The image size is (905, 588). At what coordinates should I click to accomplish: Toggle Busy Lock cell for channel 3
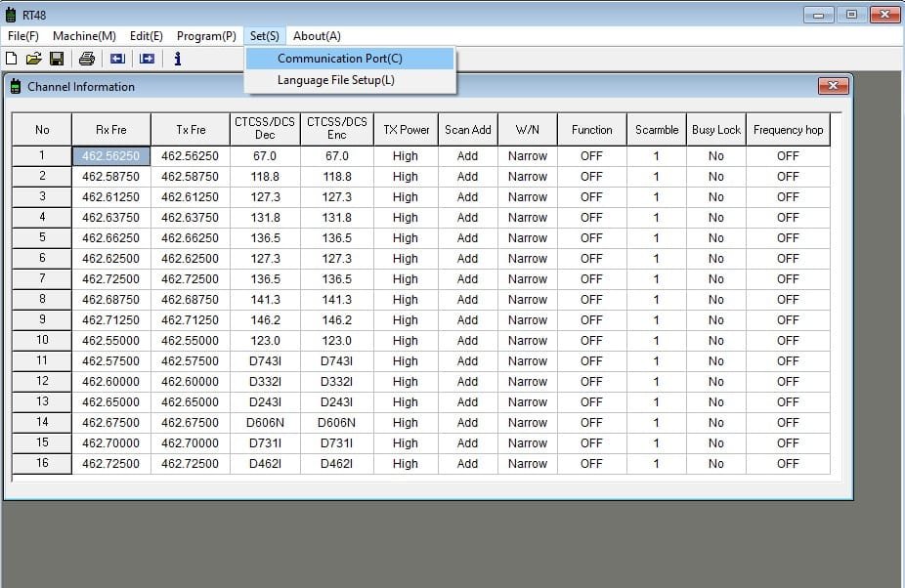pyautogui.click(x=715, y=197)
